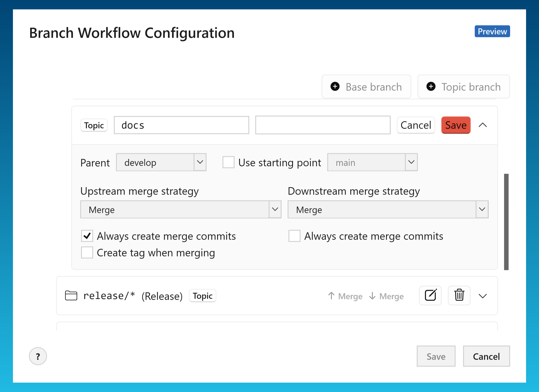539x392 pixels.
Task: Cancel editing the docs branch
Action: click(416, 125)
